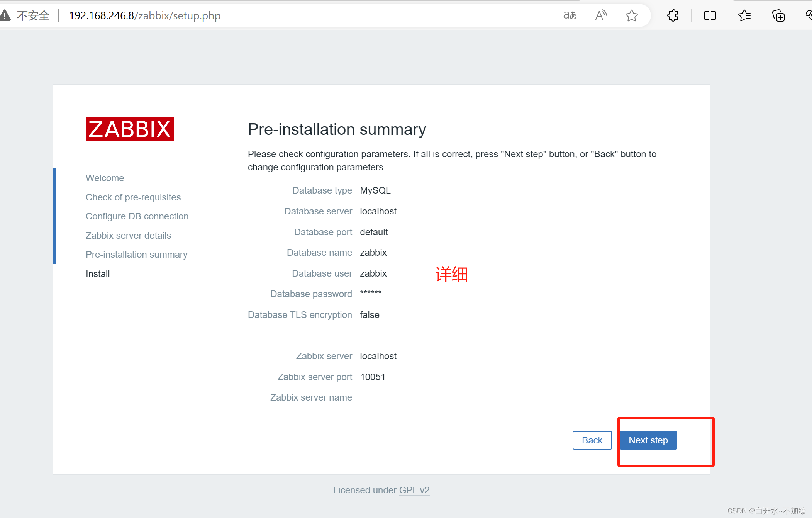Click the translate page icon
The height and width of the screenshot is (518, 812).
point(570,15)
